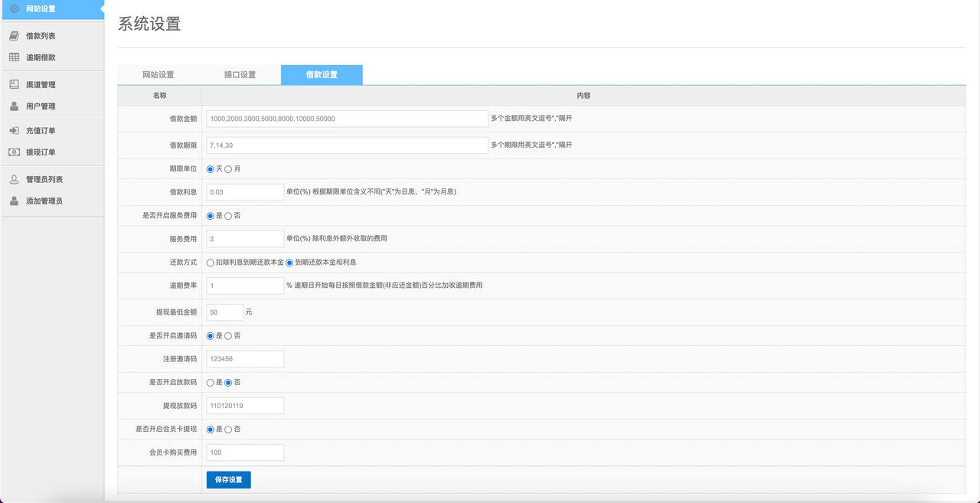Viewport: 980px width, 503px height.
Task: Click the book icon for 借款列表
Action: click(14, 36)
